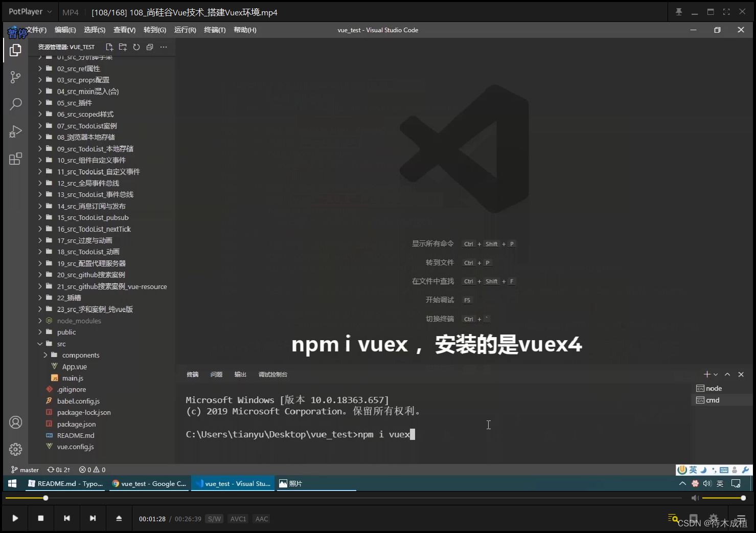Toggle PotPlayer fullscreen mode

tap(726, 12)
